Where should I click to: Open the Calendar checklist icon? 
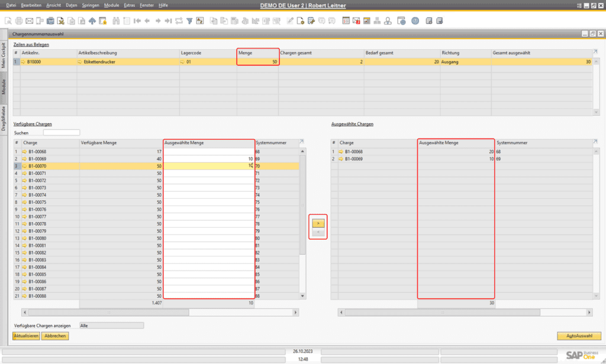coord(346,21)
